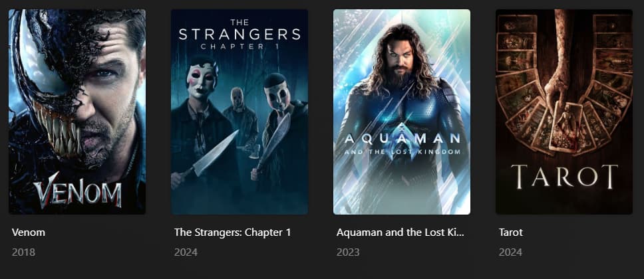The height and width of the screenshot is (279, 644).
Task: Open The Strangers: Chapter 1 poster
Action: coord(240,112)
